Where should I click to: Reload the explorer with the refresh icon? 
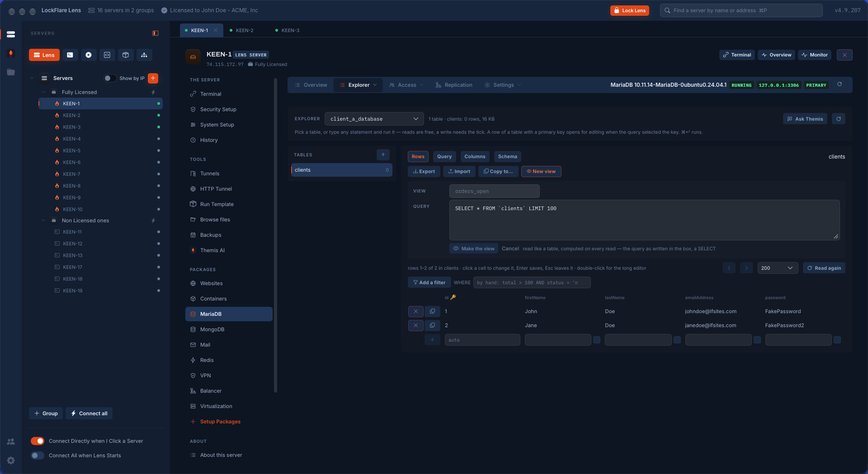tap(839, 119)
